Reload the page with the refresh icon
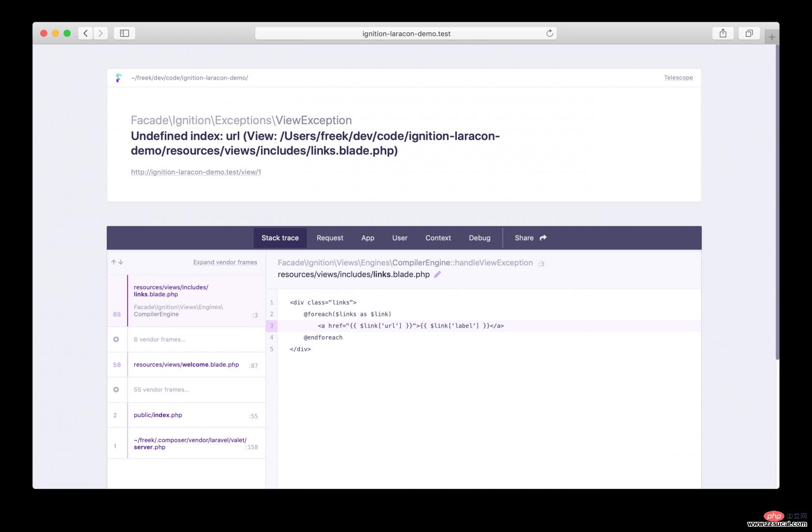Viewport: 812px width, 532px height. 550,33
